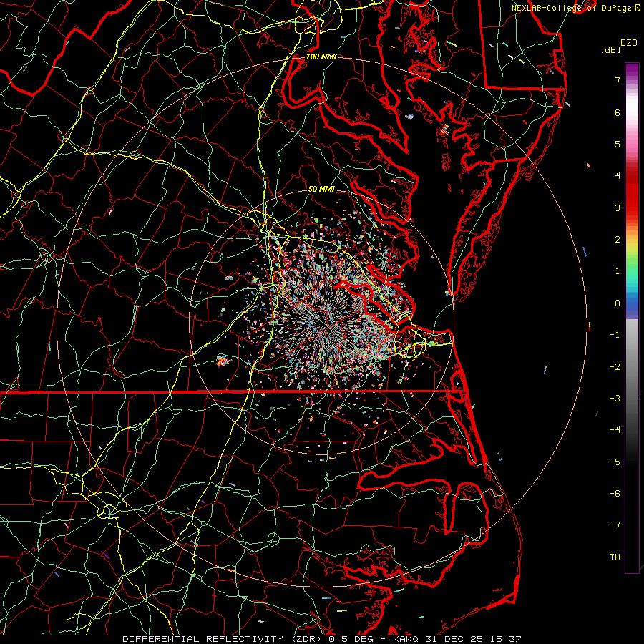Click the DIFFERENTIAL REFLECTIVITY (ZDR) caption text

click(223, 639)
